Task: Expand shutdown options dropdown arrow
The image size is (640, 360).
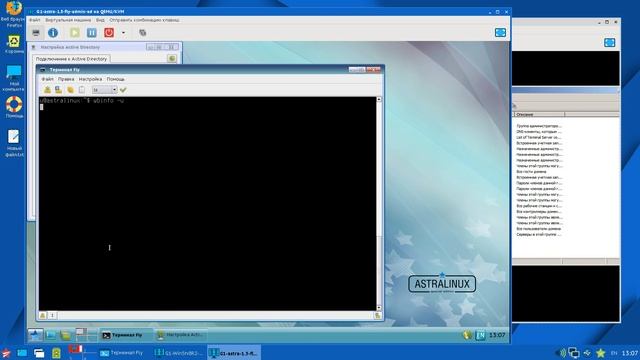Action: pyautogui.click(x=123, y=33)
